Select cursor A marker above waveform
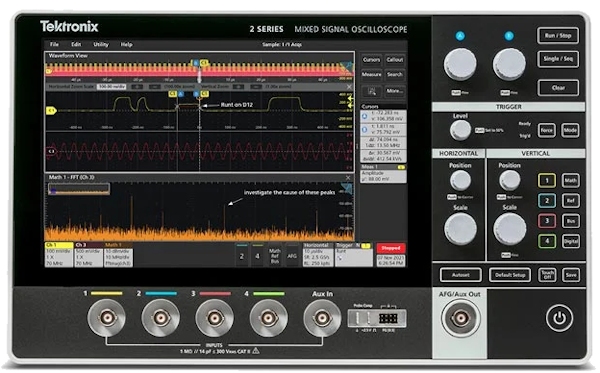The width and height of the screenshot is (600, 373). point(181,94)
